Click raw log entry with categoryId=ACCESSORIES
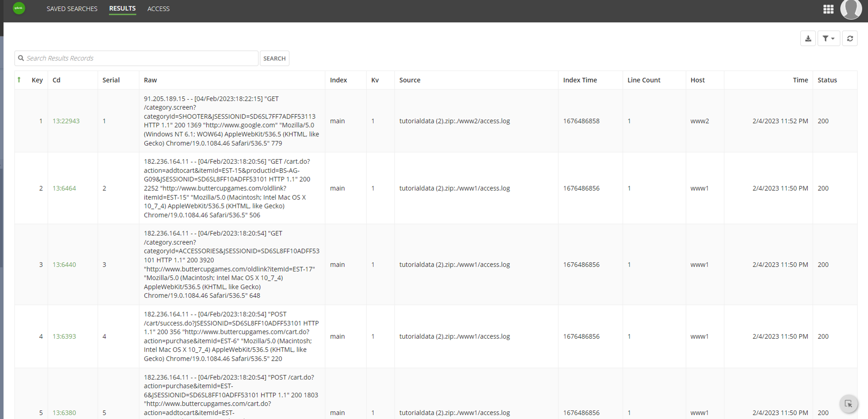 pyautogui.click(x=231, y=264)
